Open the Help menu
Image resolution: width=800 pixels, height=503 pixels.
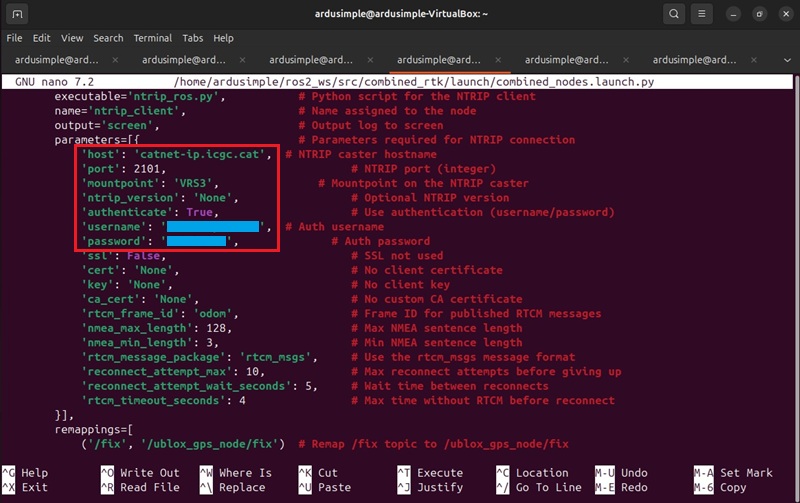[x=223, y=38]
